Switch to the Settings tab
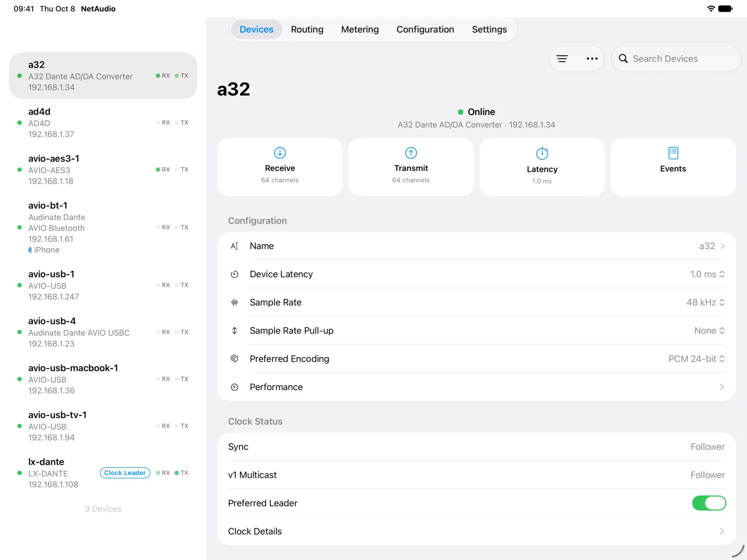 489,29
